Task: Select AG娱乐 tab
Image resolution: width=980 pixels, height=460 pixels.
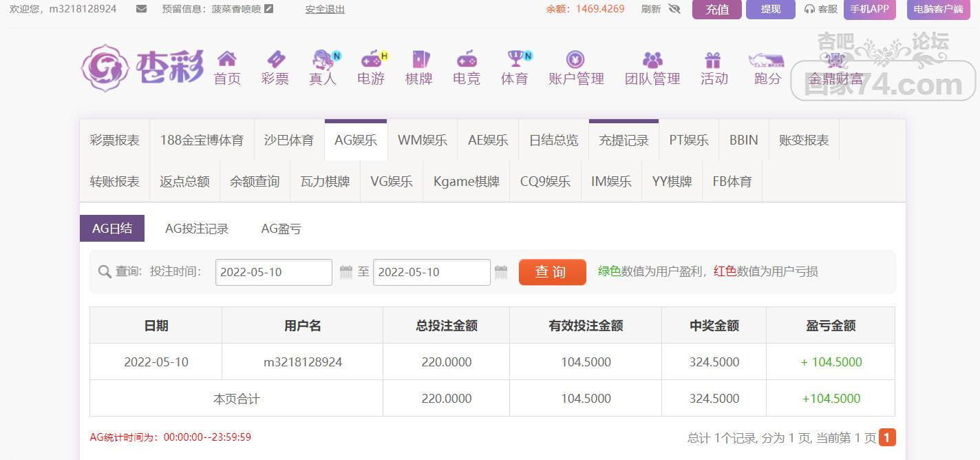Action: tap(356, 140)
